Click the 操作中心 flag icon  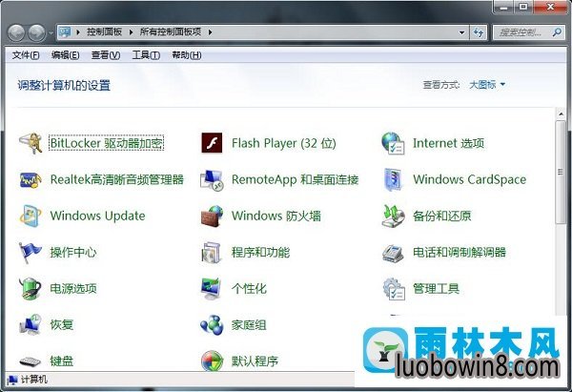pyautogui.click(x=31, y=252)
